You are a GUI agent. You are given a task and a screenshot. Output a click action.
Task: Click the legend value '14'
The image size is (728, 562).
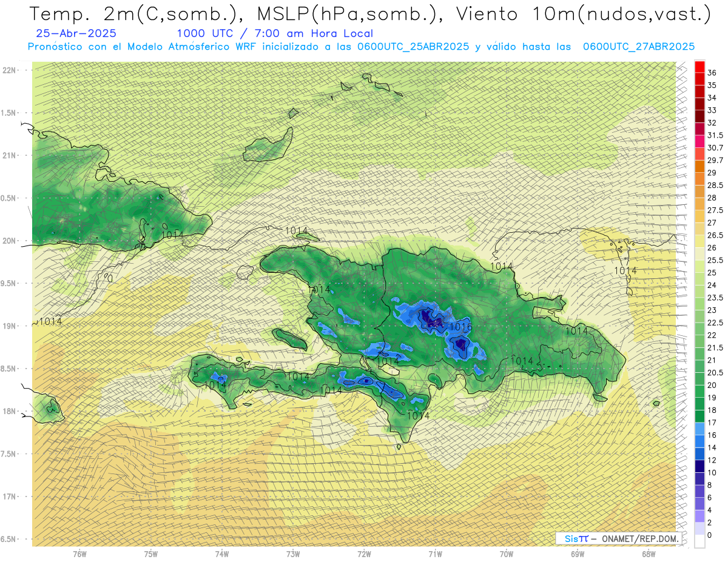pyautogui.click(x=712, y=447)
